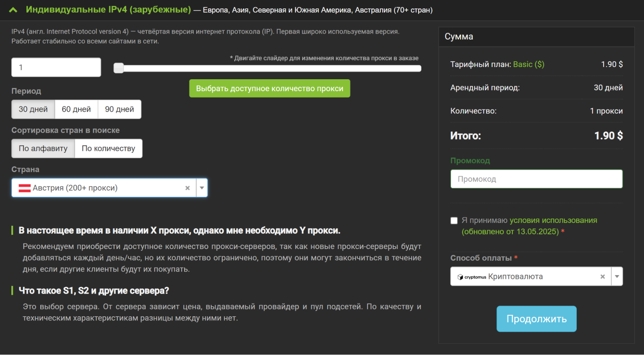Viewport: 644px width, 355px height.
Task: Switch to the 90 дней period
Action: point(119,109)
